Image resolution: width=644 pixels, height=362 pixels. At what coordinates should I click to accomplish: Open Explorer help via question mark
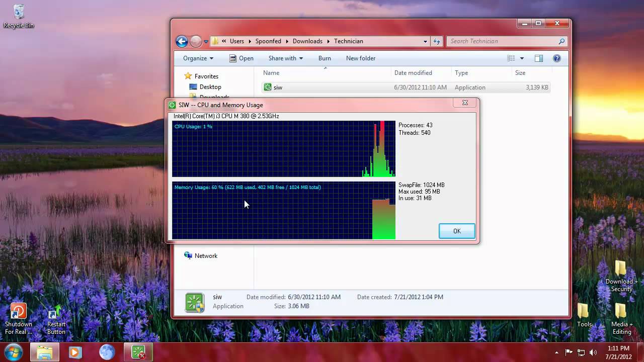pyautogui.click(x=557, y=58)
